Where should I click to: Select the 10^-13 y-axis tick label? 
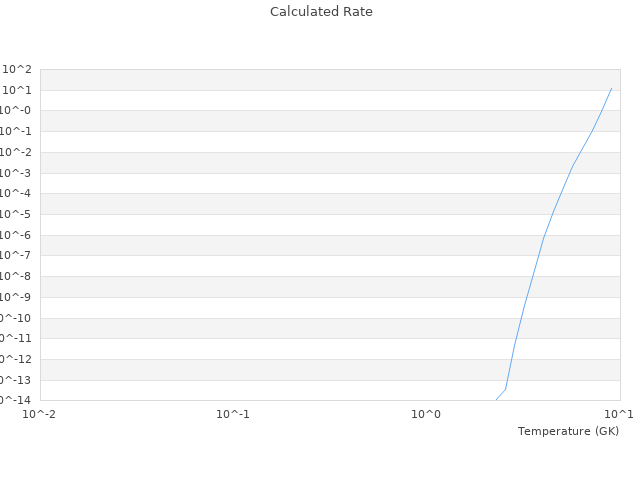[x=14, y=380]
